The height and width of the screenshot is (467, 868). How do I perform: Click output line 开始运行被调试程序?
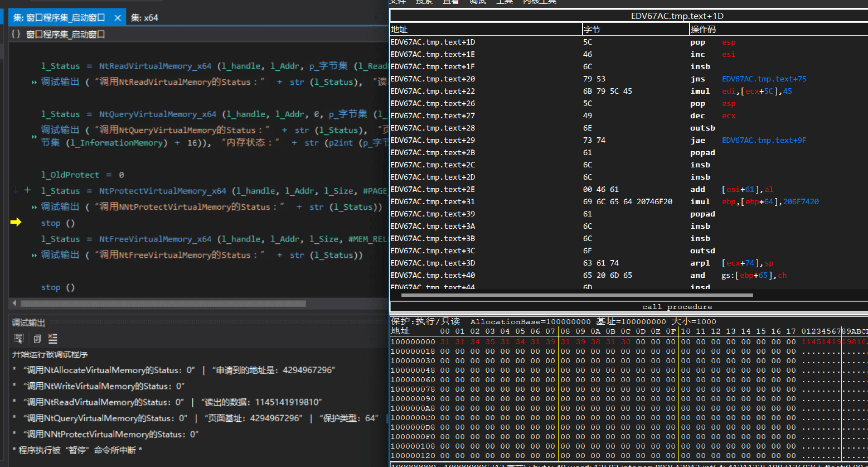coord(50,354)
